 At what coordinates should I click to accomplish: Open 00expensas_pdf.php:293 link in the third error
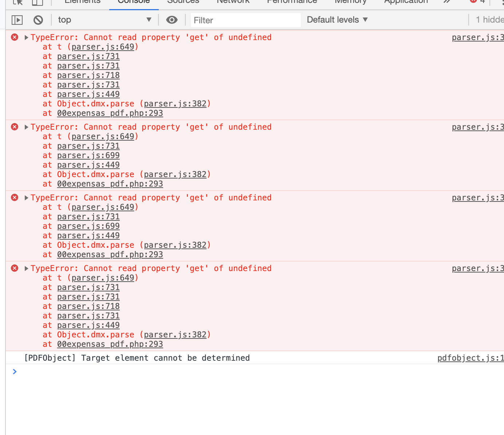[110, 255]
